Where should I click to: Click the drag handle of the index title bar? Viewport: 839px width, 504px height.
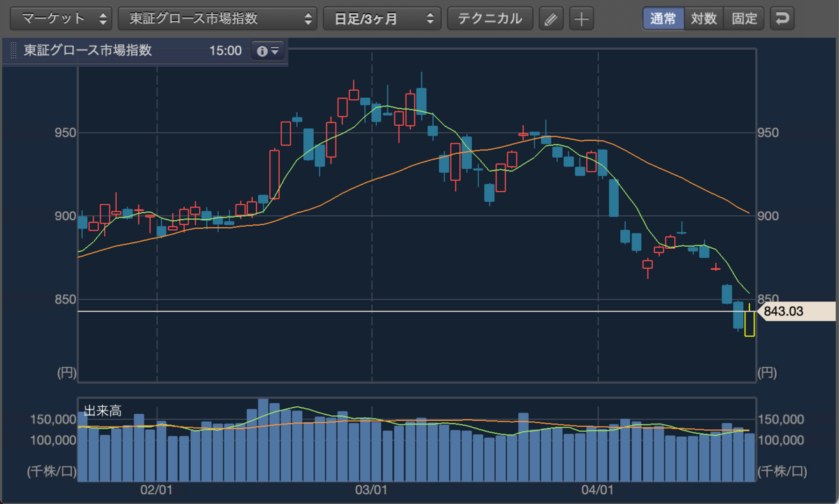(13, 51)
